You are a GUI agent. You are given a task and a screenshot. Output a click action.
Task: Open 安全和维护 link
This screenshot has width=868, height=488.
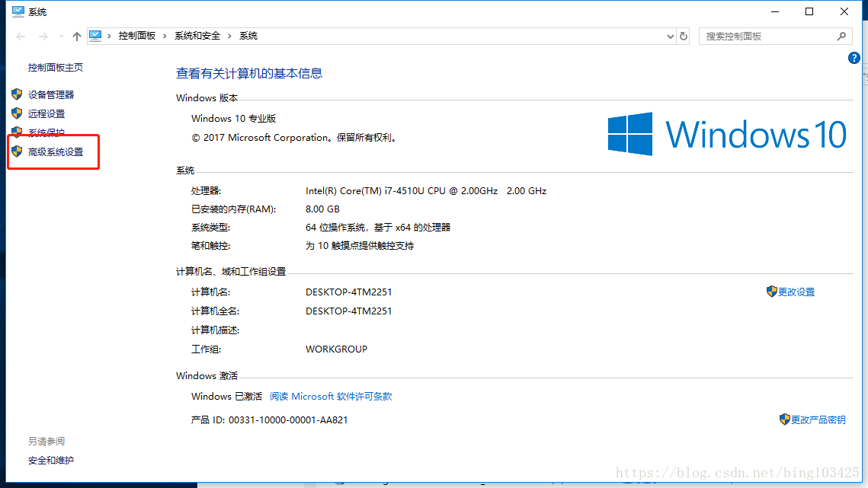click(x=51, y=461)
